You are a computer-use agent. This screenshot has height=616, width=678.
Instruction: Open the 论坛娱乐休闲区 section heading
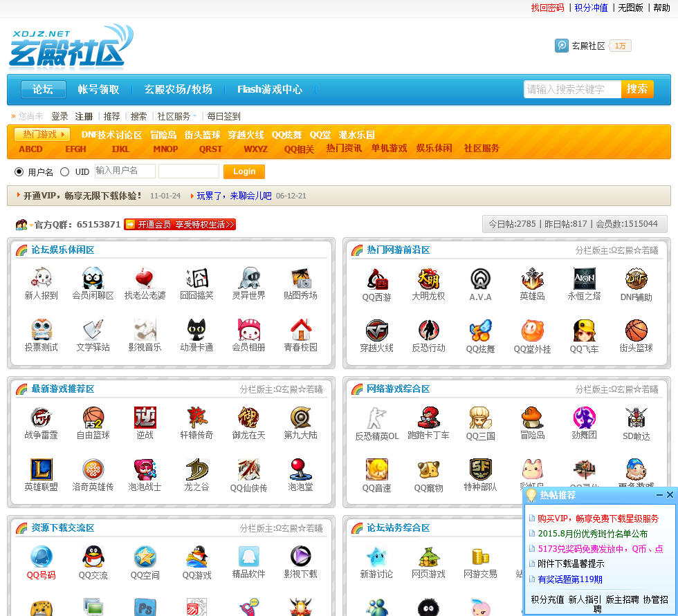click(63, 250)
